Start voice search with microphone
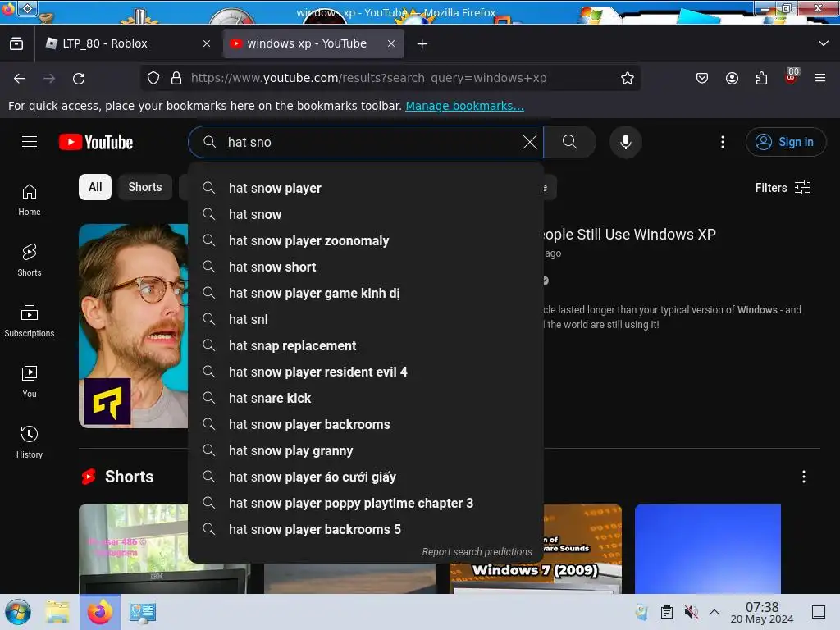840x630 pixels. (625, 142)
